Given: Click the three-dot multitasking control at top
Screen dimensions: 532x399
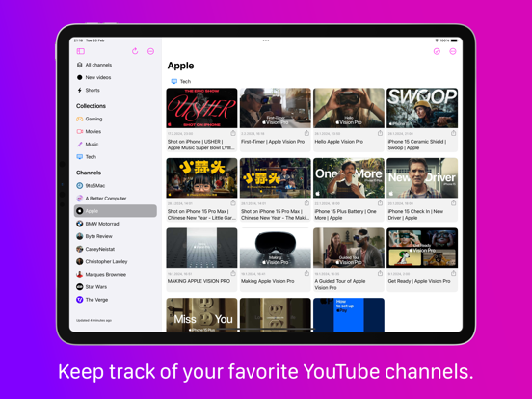Looking at the screenshot, I should coord(266,40).
